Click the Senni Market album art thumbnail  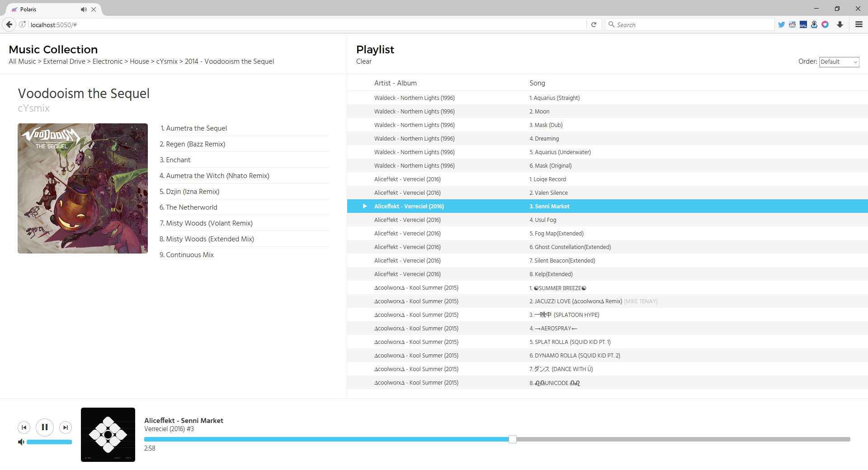(108, 435)
